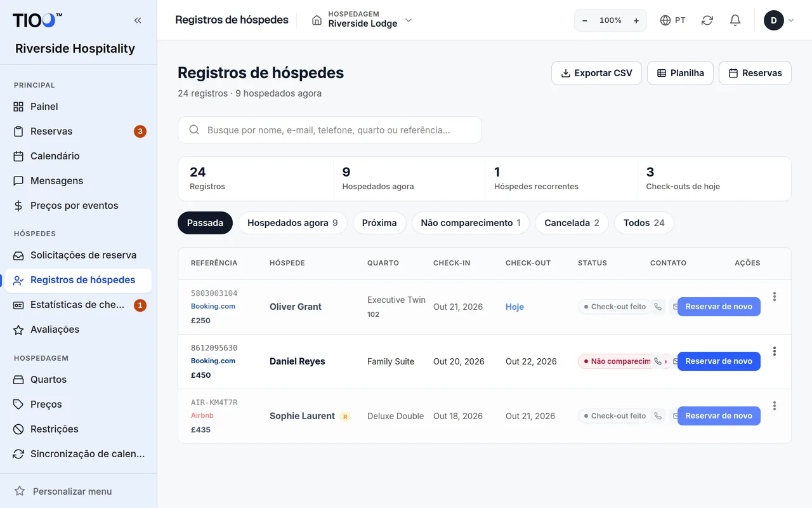This screenshot has width=812, height=508.
Task: Collapse the sidebar with the double chevron
Action: [x=138, y=20]
